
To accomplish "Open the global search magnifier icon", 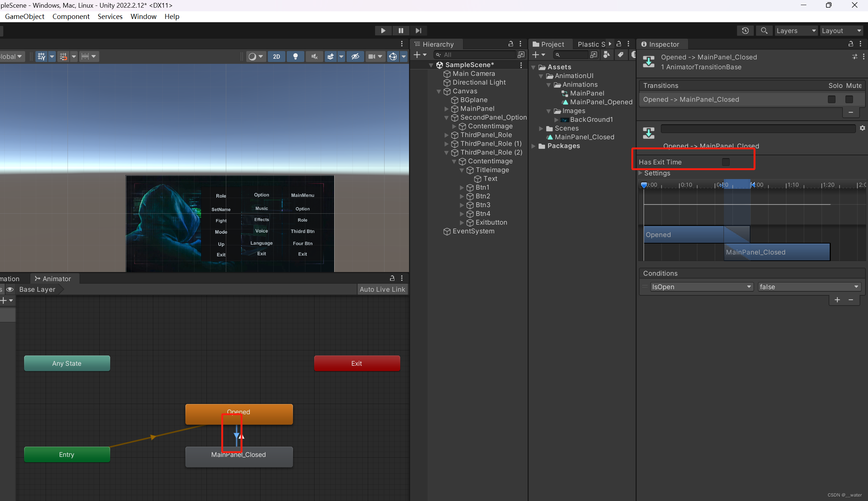I will [764, 31].
